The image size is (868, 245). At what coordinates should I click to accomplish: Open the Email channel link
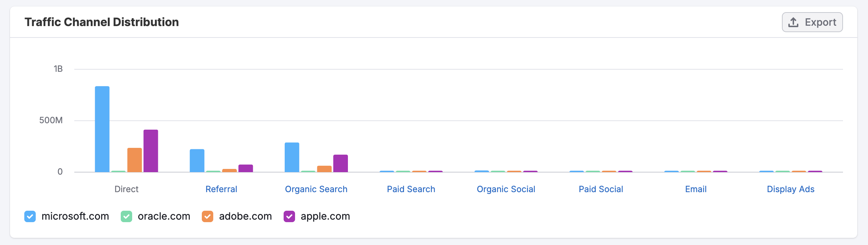click(x=696, y=189)
